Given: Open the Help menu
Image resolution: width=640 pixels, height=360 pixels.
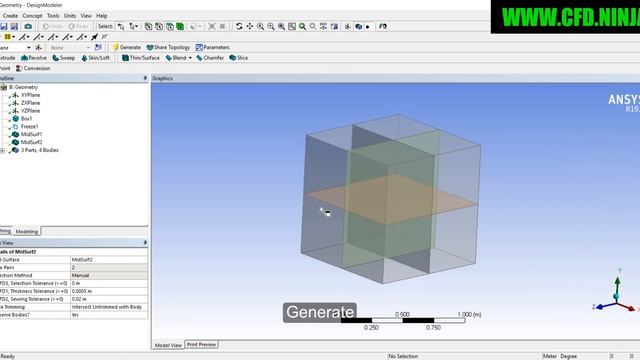Looking at the screenshot, I should 102,16.
